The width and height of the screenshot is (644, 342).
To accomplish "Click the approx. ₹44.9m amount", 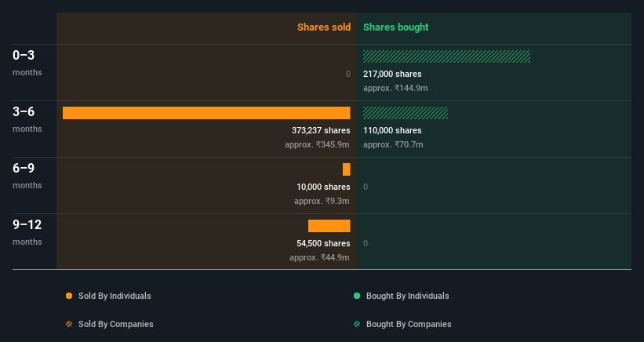I will click(x=319, y=257).
